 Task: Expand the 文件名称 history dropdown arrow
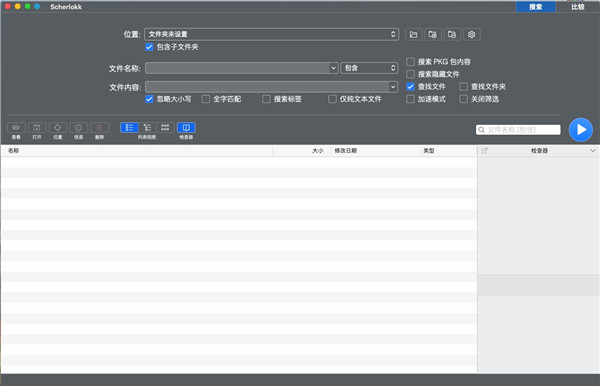point(333,68)
